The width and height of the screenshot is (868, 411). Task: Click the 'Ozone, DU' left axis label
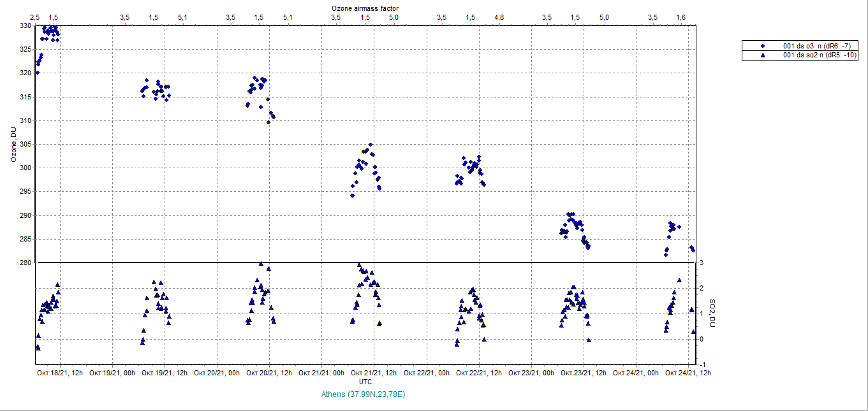coord(12,145)
